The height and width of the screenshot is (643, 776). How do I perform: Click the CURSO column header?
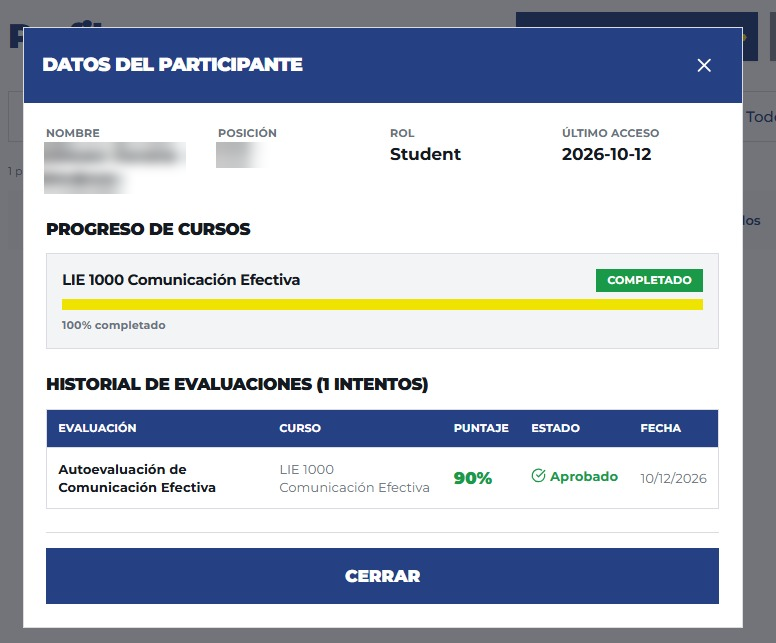pyautogui.click(x=300, y=428)
